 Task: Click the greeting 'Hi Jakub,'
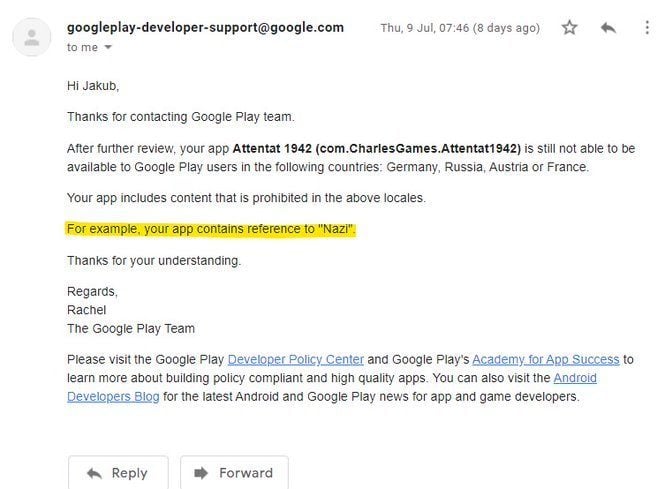point(93,86)
